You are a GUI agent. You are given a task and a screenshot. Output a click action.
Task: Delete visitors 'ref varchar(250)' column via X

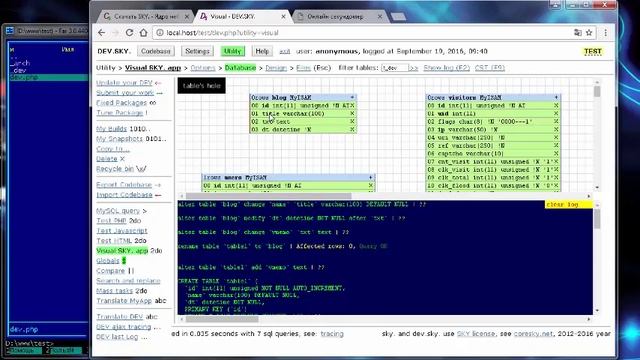click(556, 146)
